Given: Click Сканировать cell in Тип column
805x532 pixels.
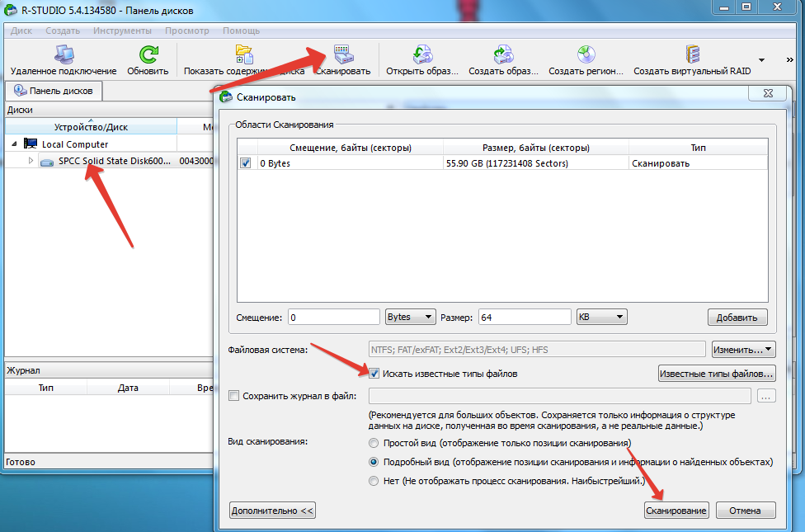Looking at the screenshot, I should (699, 163).
